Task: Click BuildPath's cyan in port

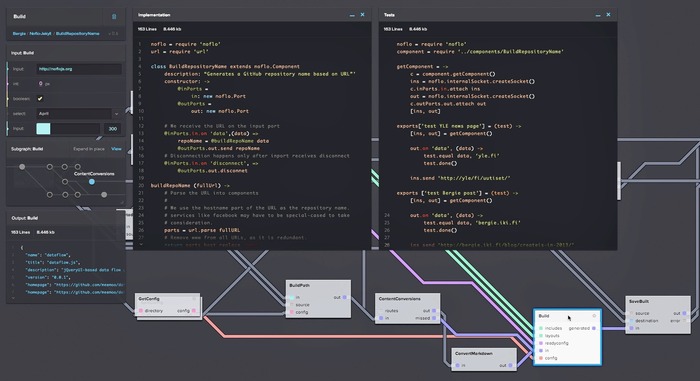Action: [x=292, y=297]
